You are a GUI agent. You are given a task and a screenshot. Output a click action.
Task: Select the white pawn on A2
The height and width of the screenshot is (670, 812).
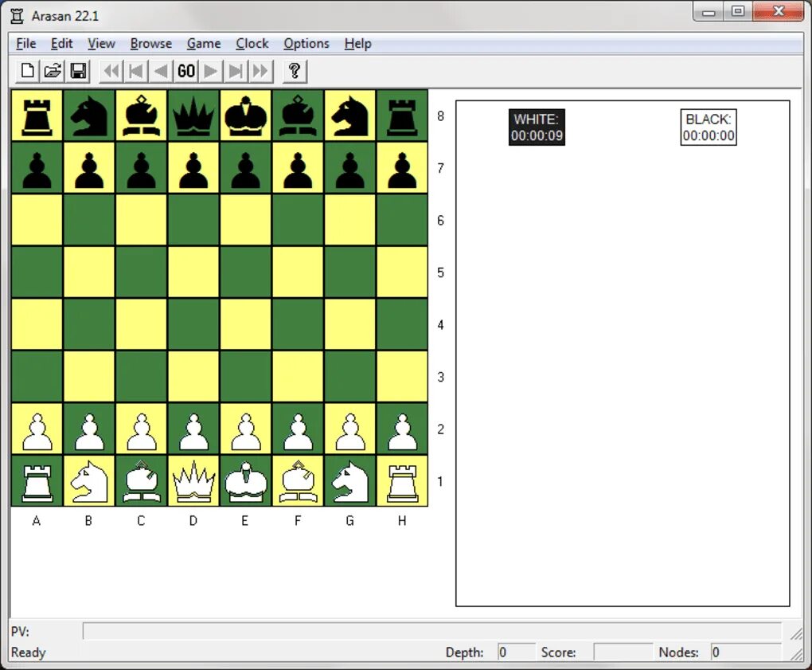pos(37,429)
